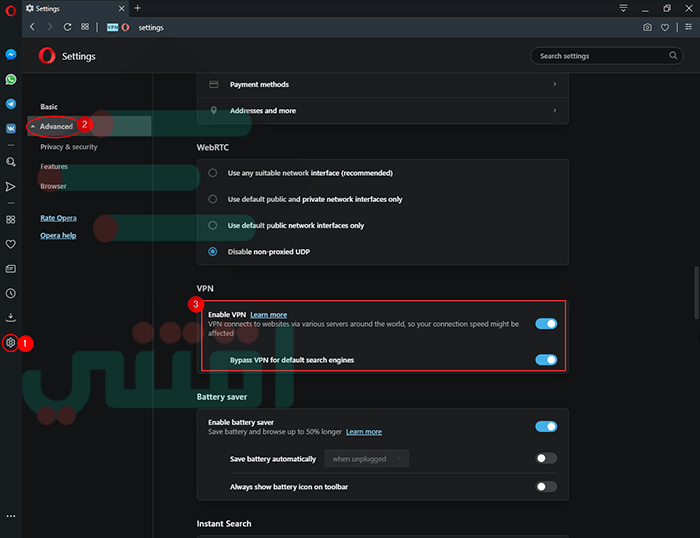Close the Settings tab
The height and width of the screenshot is (538, 700).
pos(121,8)
